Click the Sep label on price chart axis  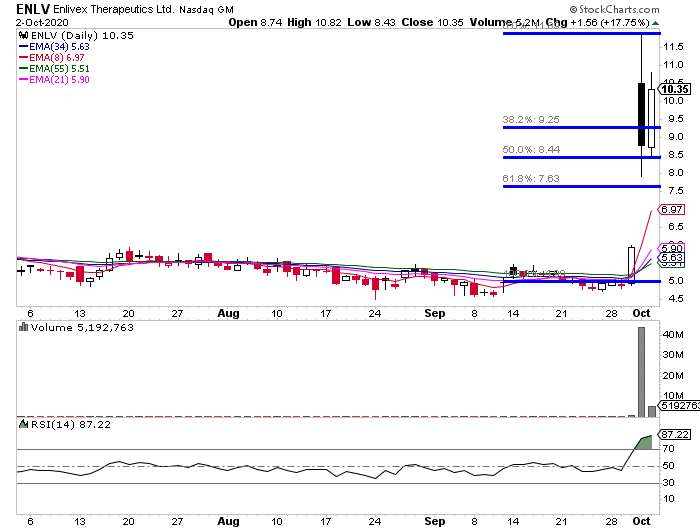(435, 313)
